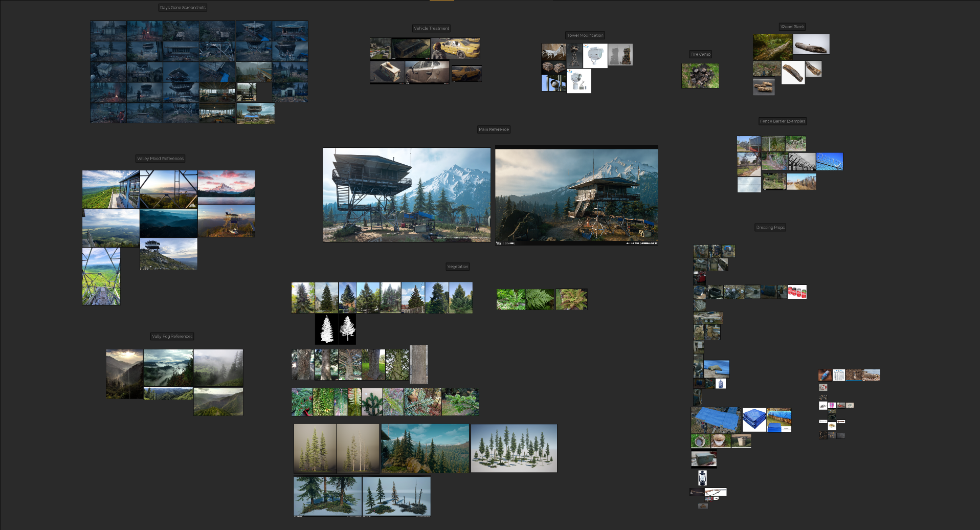The height and width of the screenshot is (530, 980).
Task: Select the blue layered mountain ridges image
Action: coord(168,223)
